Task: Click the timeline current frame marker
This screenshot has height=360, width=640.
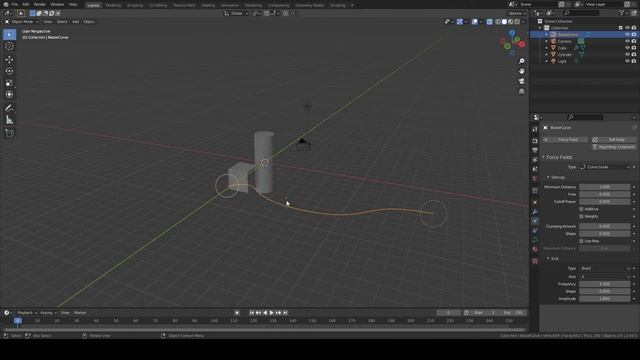Action: point(18,321)
